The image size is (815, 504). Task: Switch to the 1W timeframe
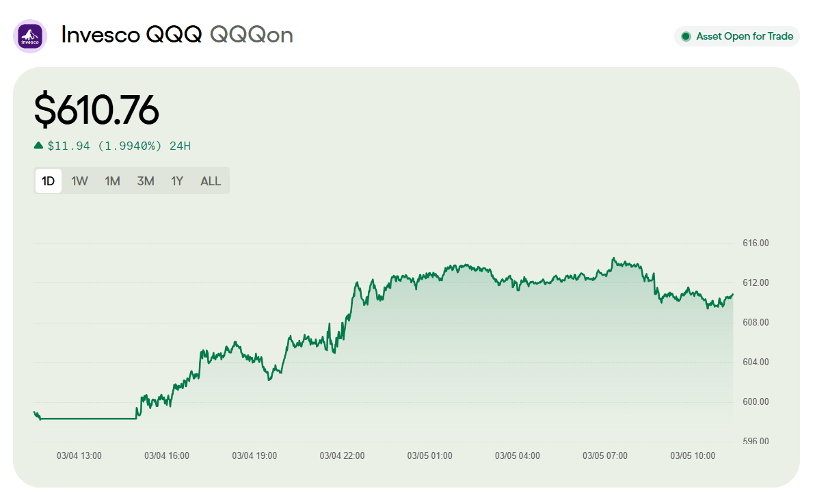pos(79,181)
